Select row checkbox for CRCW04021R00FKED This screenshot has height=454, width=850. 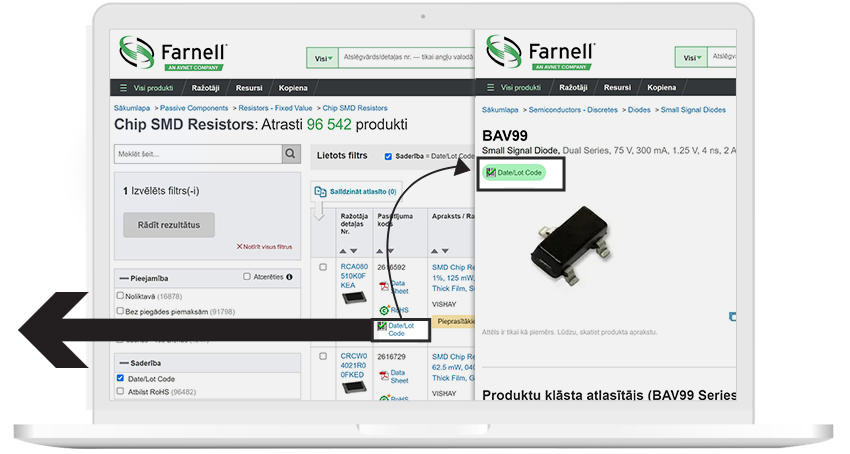323,356
